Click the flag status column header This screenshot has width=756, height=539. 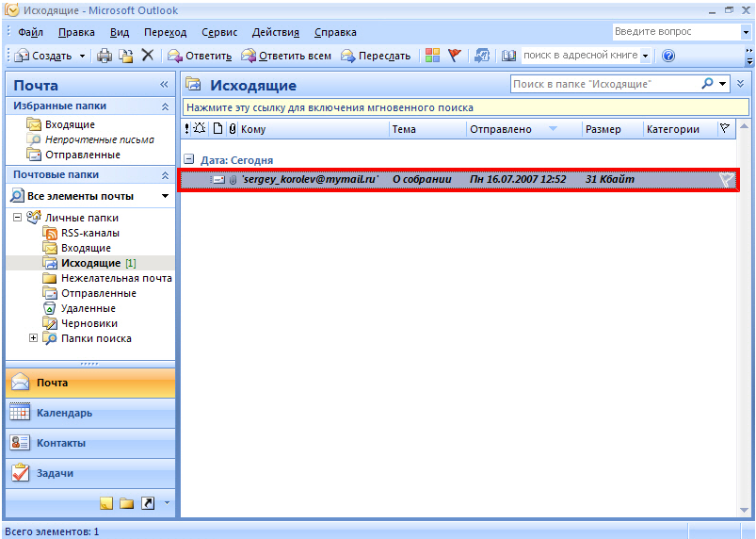[x=724, y=128]
